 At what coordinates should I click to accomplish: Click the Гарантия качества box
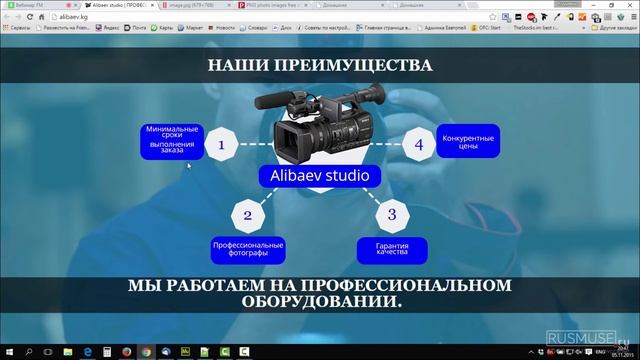(x=392, y=250)
